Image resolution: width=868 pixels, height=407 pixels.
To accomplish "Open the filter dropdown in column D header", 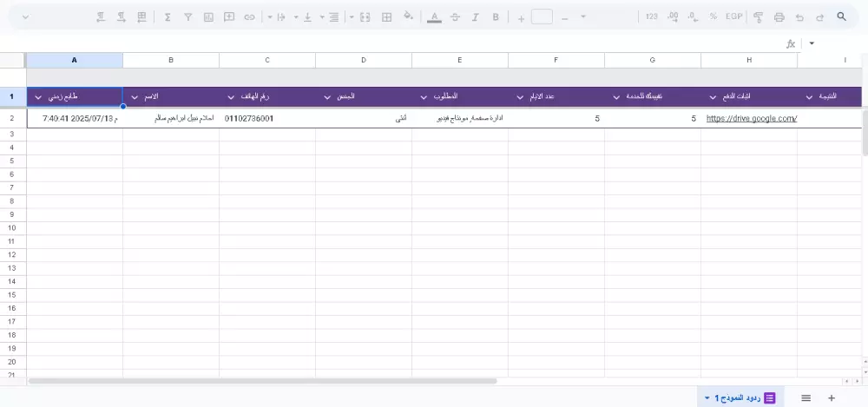I will pos(327,97).
